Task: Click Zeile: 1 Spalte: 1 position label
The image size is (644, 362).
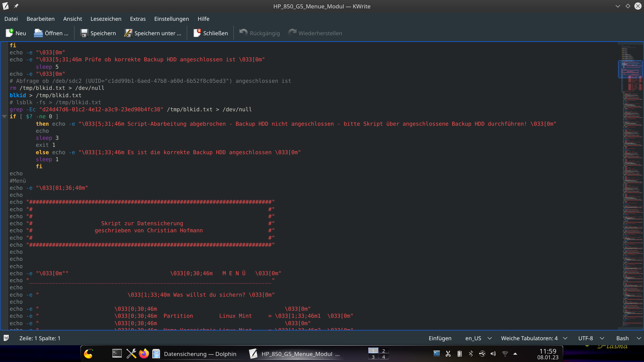Action: 40,338
